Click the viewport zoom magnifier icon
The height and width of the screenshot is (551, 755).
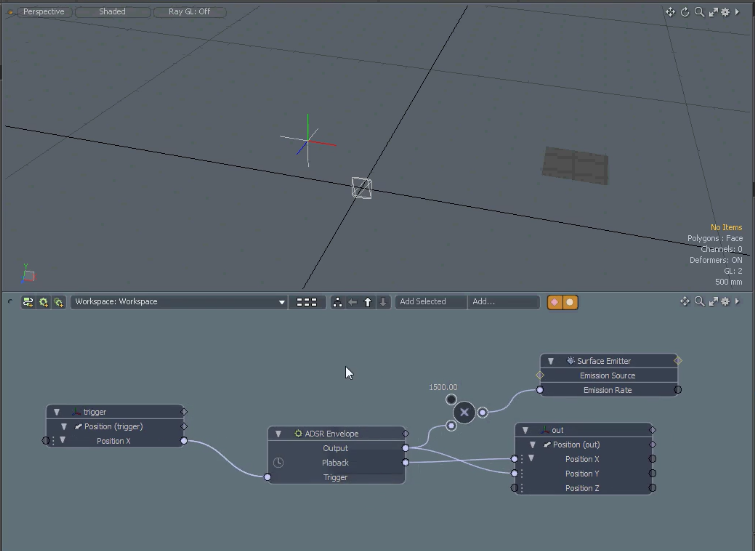point(698,12)
